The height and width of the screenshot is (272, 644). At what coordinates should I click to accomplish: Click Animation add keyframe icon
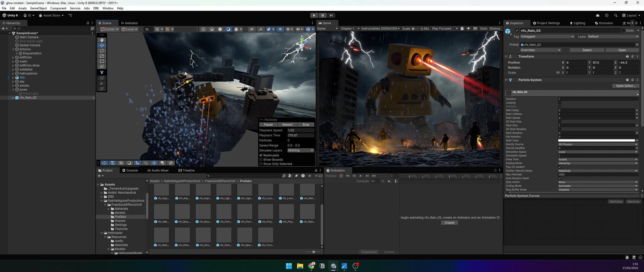point(389,181)
